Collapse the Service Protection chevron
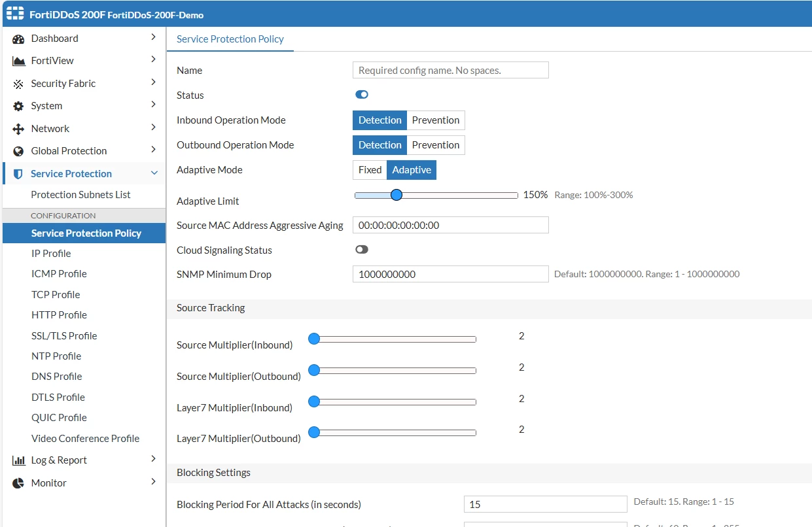 (x=154, y=173)
